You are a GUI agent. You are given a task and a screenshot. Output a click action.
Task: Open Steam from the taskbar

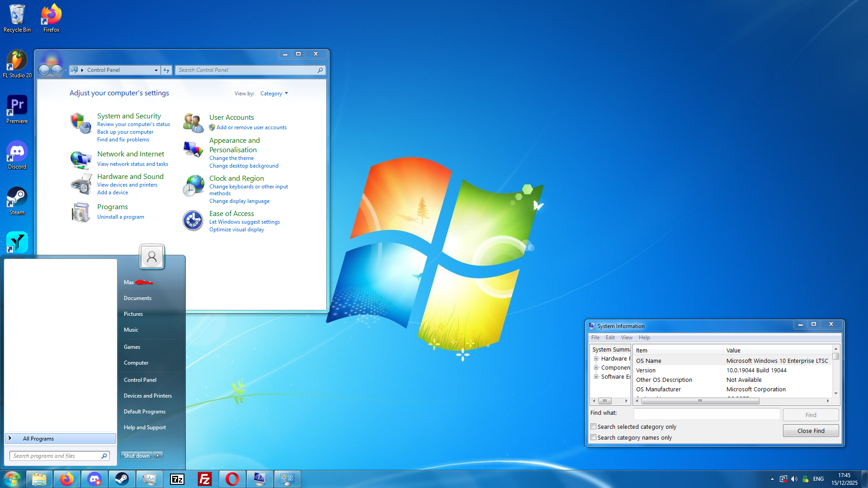122,479
